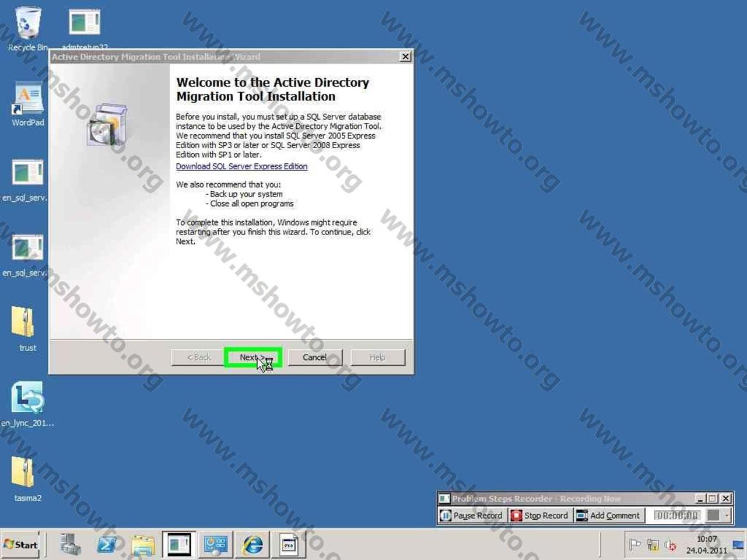Open the Download SQL Server Express Edition link
Image resolution: width=747 pixels, height=560 pixels.
(241, 166)
